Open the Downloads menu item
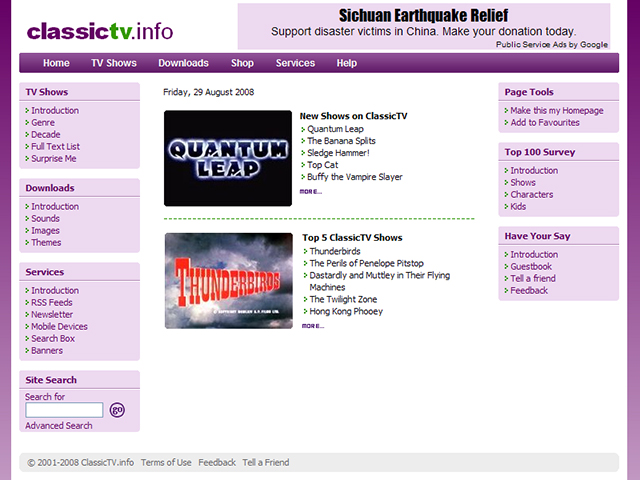 [183, 63]
